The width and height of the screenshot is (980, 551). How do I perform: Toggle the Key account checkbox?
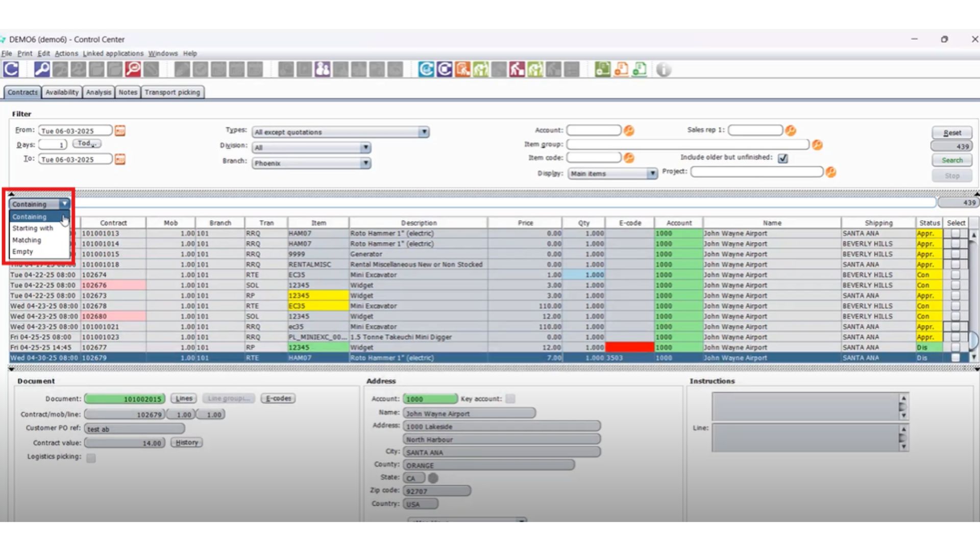(x=510, y=399)
